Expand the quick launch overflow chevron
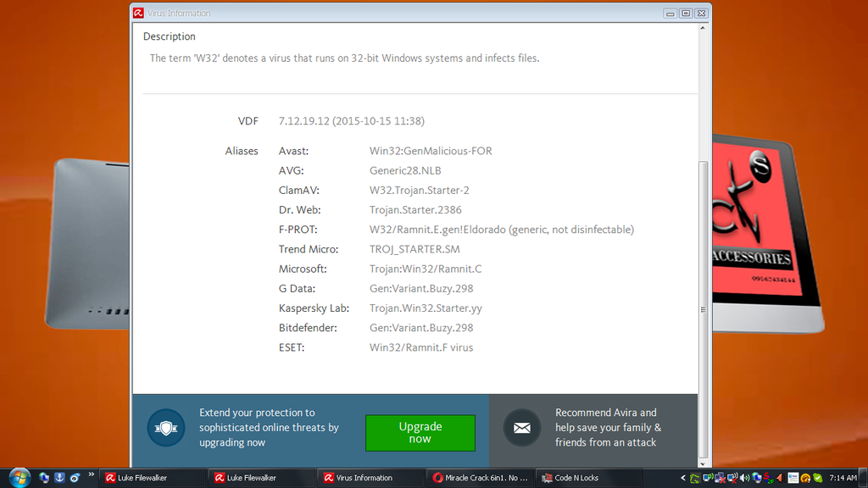Screen dimensions: 868x488 tap(91, 475)
